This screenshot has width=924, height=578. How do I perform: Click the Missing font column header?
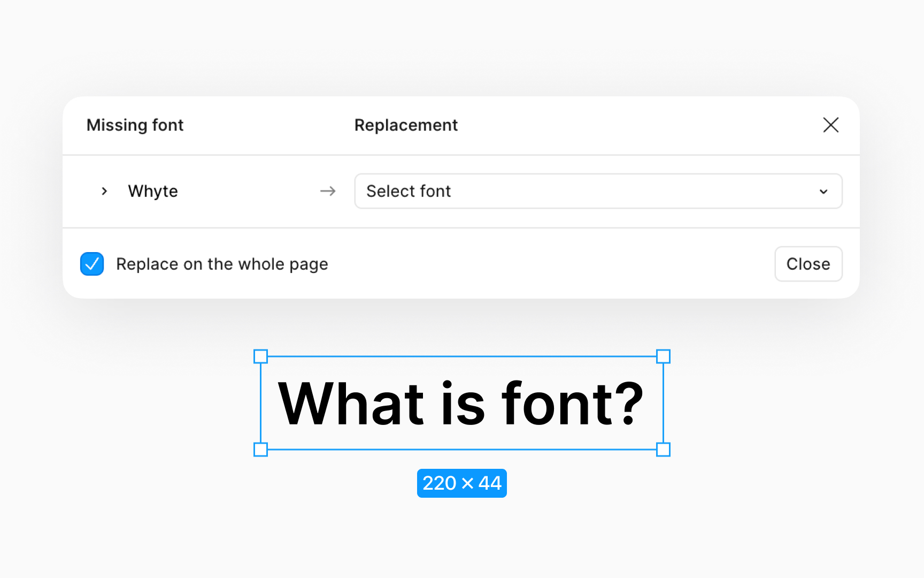pos(135,125)
